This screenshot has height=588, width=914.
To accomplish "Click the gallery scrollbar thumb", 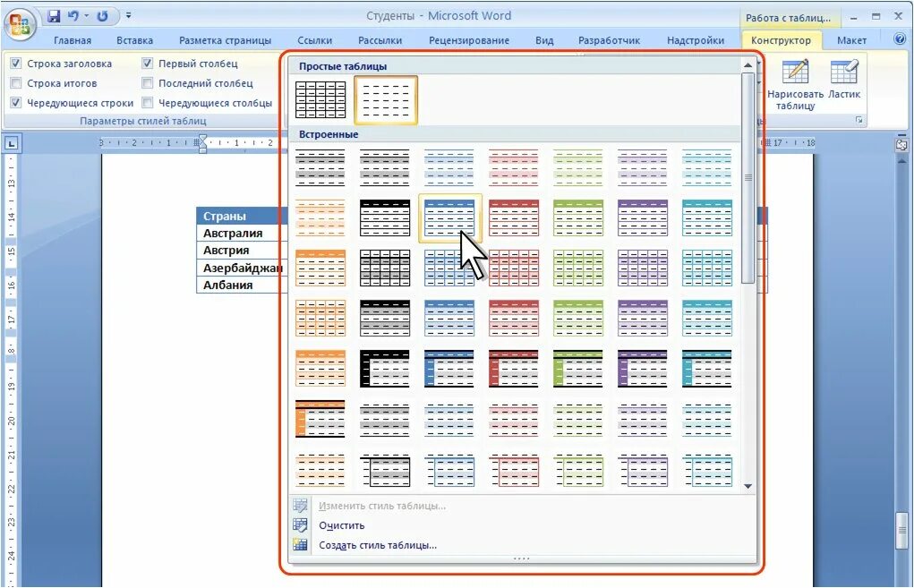I will point(747,178).
